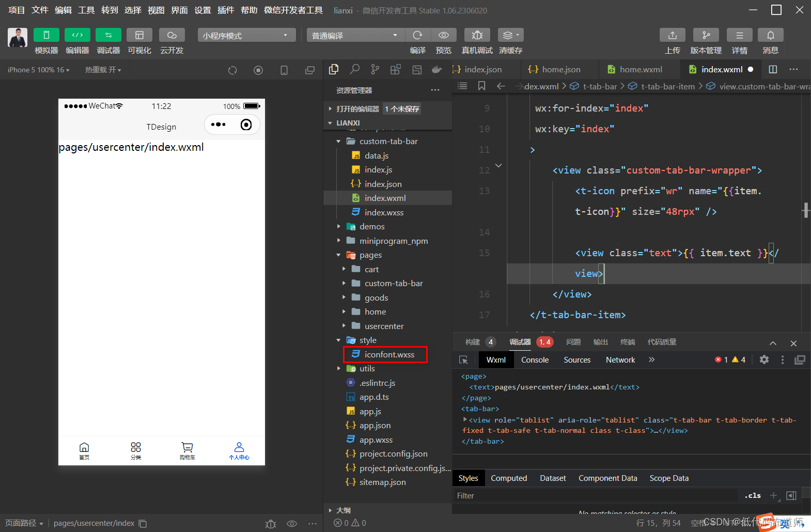Toggle the preview eye icon
Image resolution: width=811 pixels, height=532 pixels.
click(x=443, y=35)
